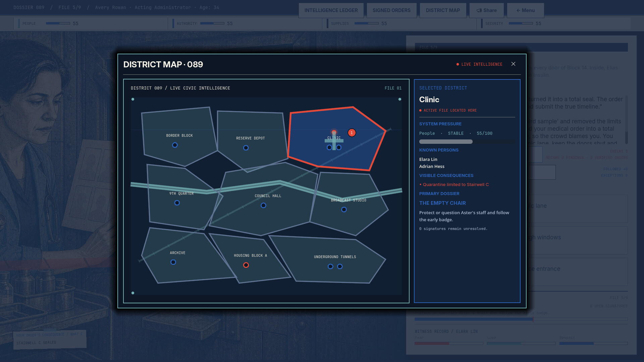Click the People system pressure bar

[x=467, y=142]
